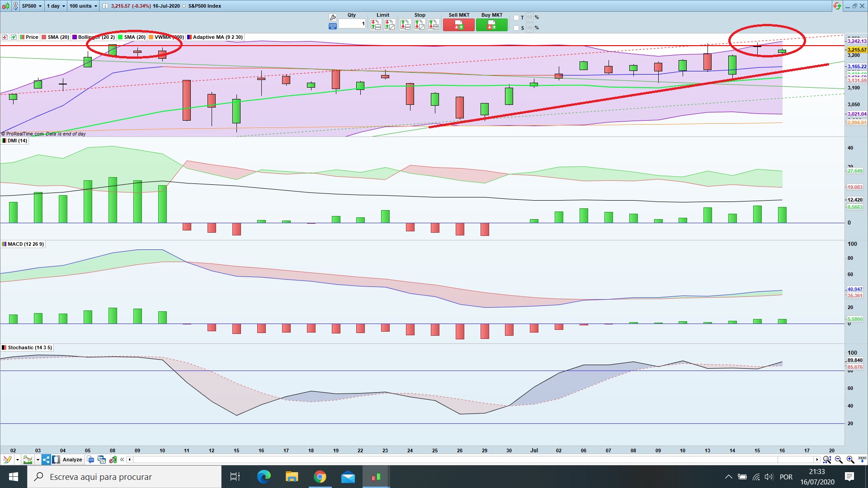
Task: Open the drawing tools pencil icon
Action: (7, 460)
